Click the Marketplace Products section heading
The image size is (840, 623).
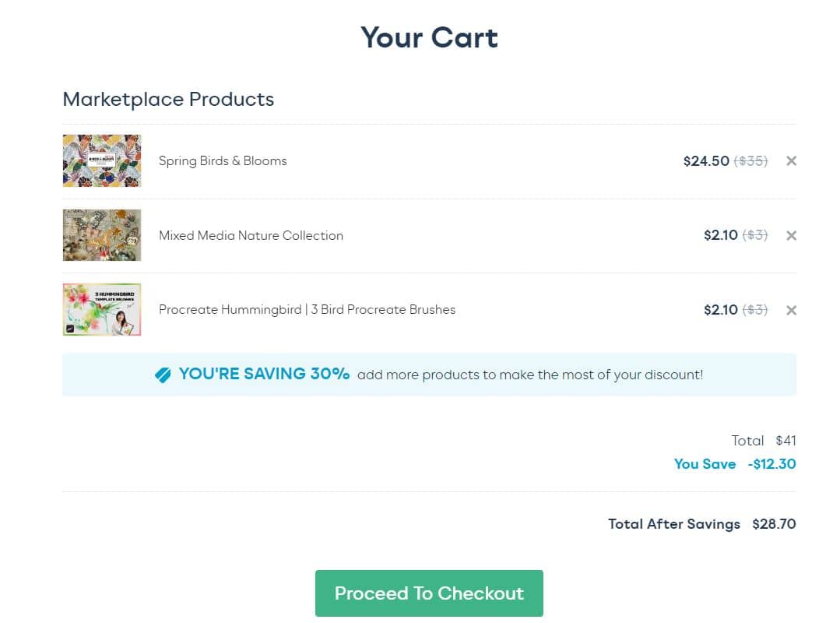pyautogui.click(x=168, y=100)
